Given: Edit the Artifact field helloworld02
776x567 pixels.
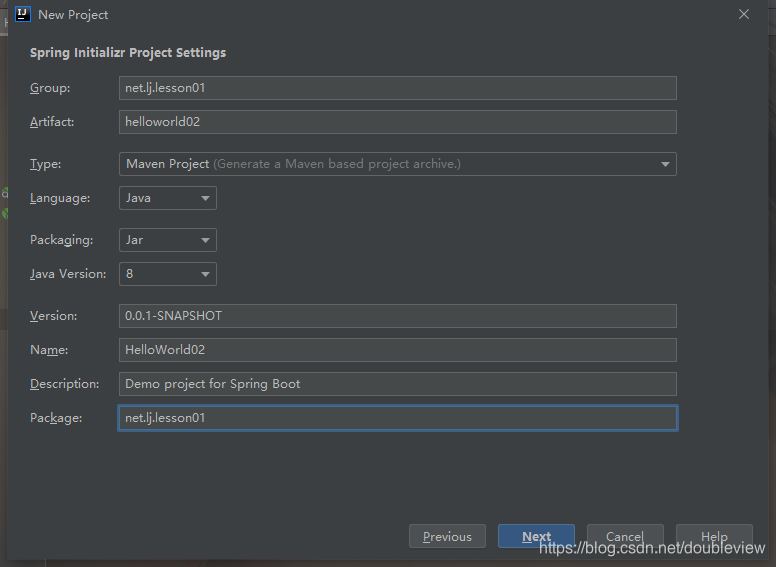Looking at the screenshot, I should (x=397, y=122).
